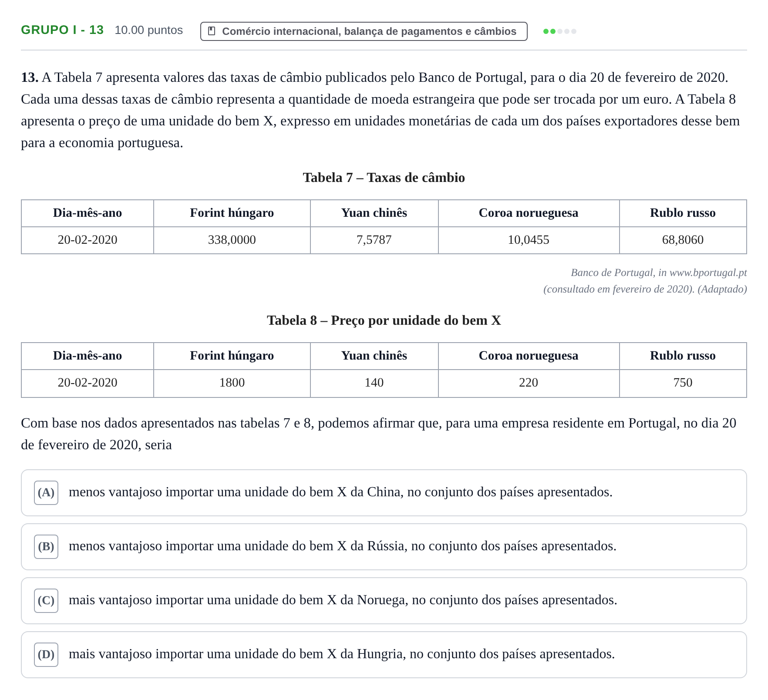This screenshot has width=768, height=700.
Task: Click the Tabela 7 – Taxas de câmbio title
Action: click(x=384, y=178)
